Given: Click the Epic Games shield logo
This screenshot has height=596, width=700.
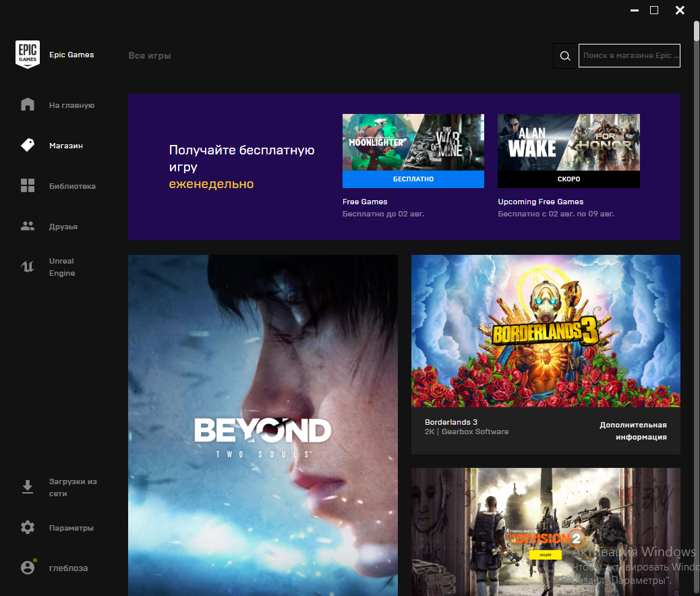Looking at the screenshot, I should pos(27,55).
